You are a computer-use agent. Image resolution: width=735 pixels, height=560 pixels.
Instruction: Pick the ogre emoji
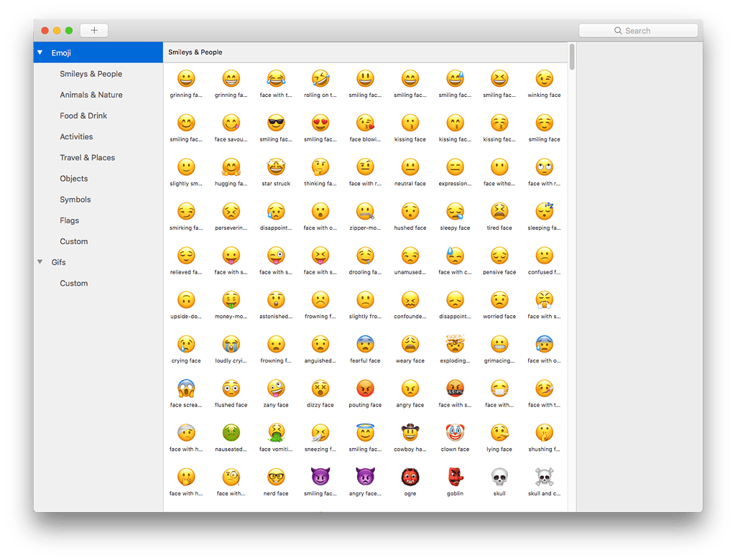click(x=410, y=477)
